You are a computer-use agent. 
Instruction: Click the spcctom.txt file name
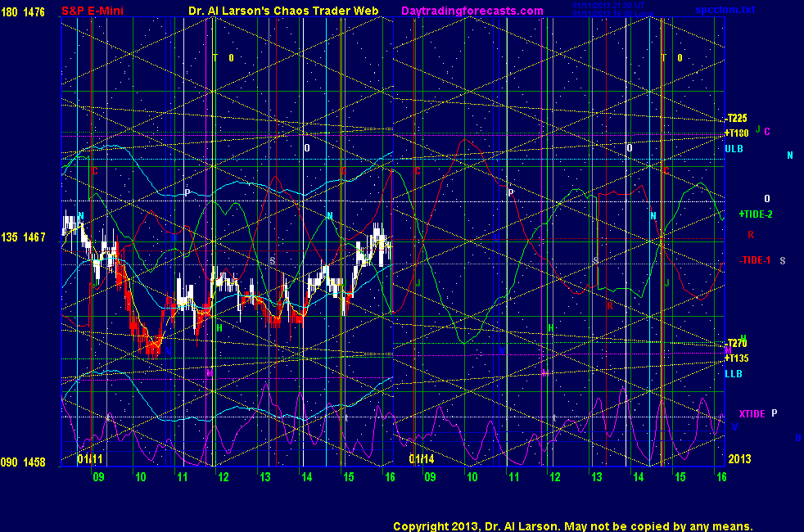pyautogui.click(x=725, y=10)
